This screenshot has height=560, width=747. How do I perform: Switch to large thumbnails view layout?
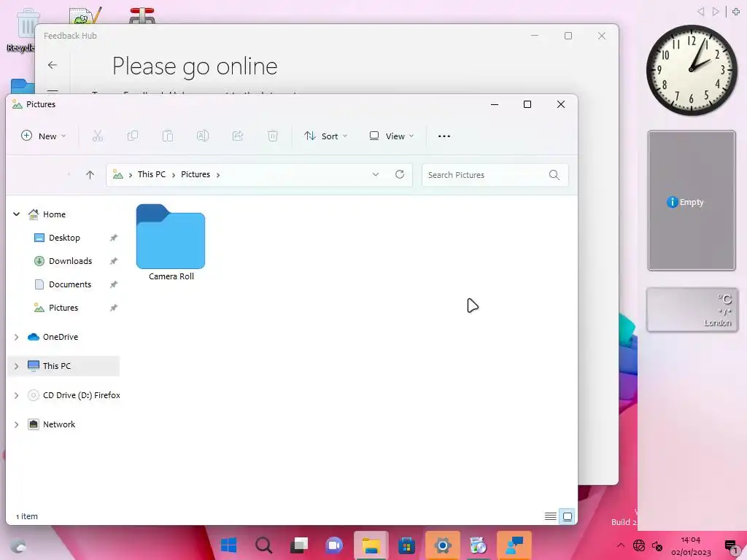pyautogui.click(x=568, y=516)
